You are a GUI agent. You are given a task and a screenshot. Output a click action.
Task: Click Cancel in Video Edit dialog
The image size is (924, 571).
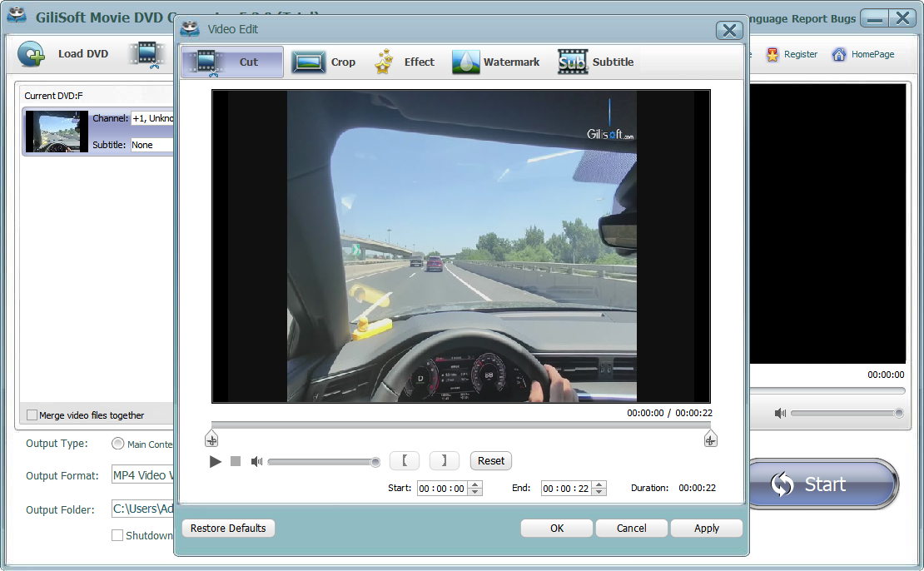[632, 528]
